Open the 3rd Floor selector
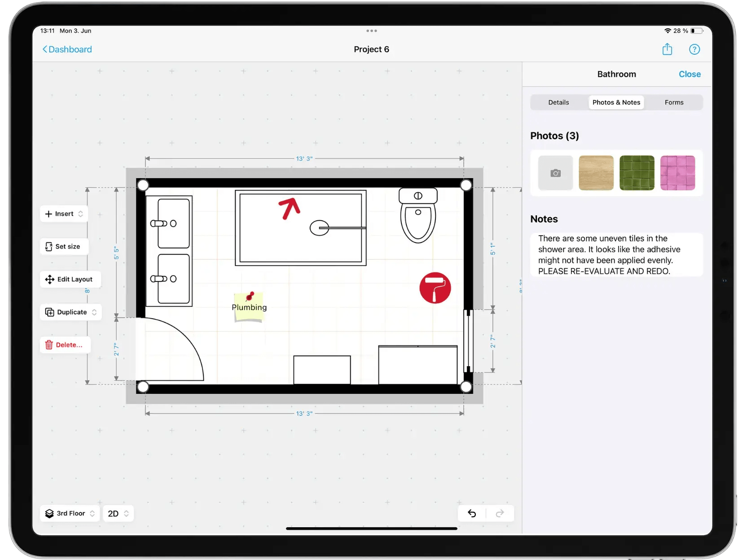747x560 pixels. [x=70, y=513]
